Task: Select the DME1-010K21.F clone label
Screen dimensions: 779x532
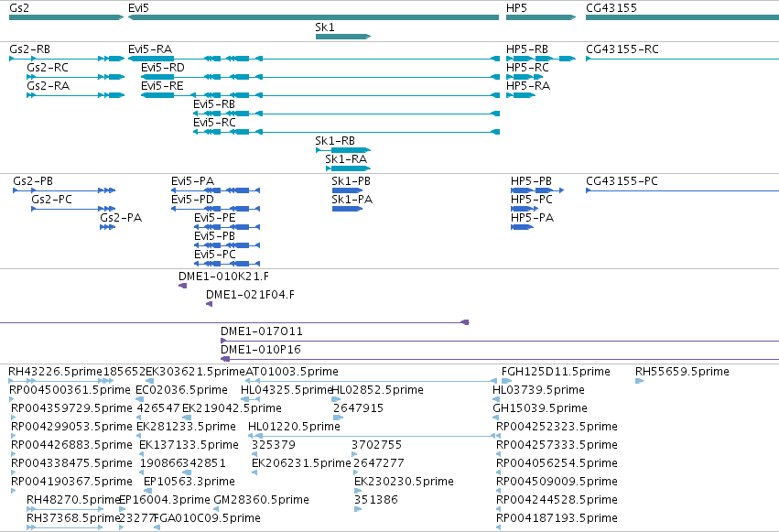Action: point(223,277)
